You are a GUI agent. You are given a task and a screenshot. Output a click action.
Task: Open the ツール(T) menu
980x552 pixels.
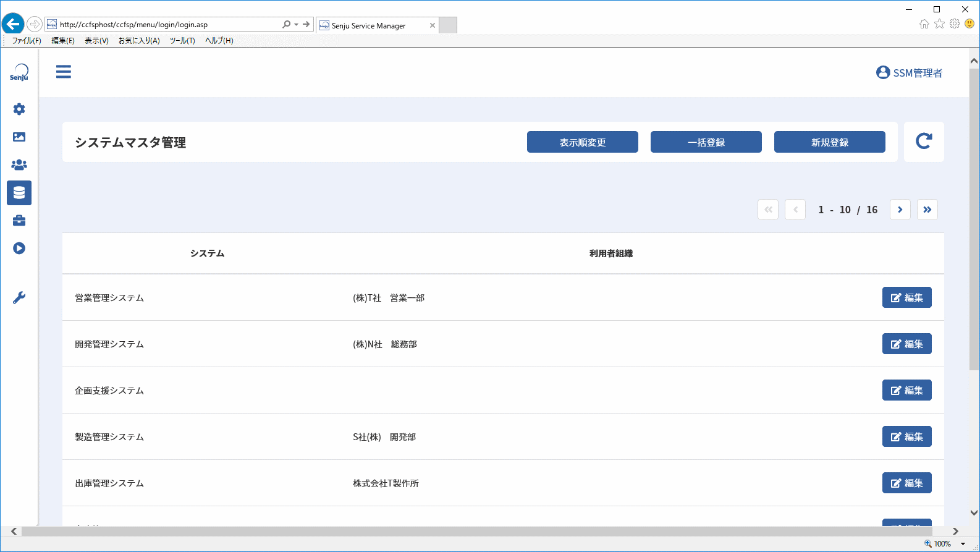click(182, 41)
